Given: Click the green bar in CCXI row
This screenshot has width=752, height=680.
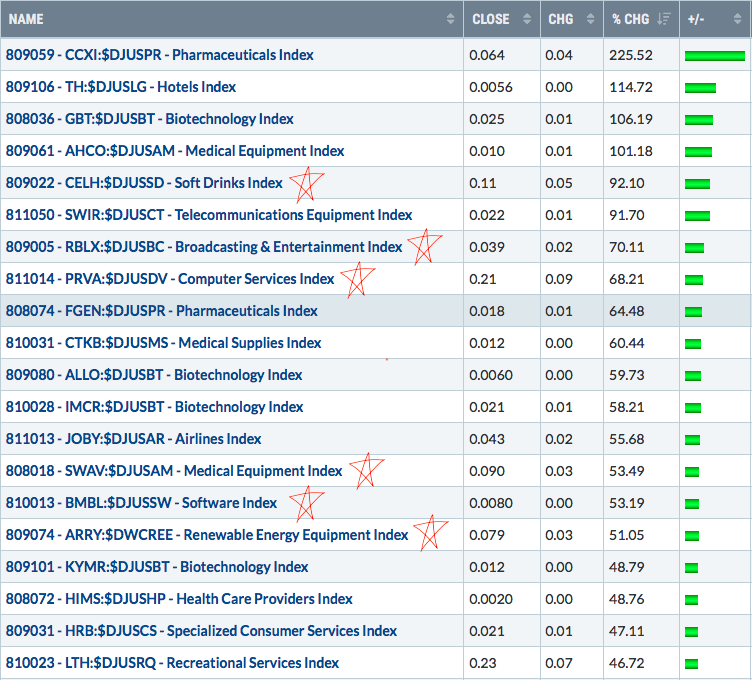Looking at the screenshot, I should click(x=715, y=56).
